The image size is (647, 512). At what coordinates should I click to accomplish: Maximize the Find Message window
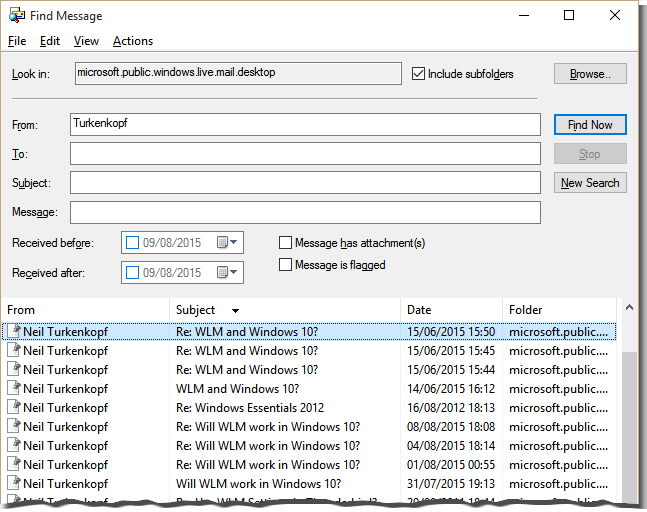pyautogui.click(x=569, y=15)
